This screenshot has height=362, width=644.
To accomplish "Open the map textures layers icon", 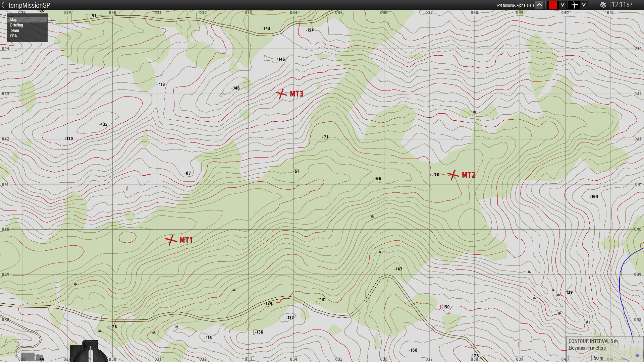I will 603,5.
